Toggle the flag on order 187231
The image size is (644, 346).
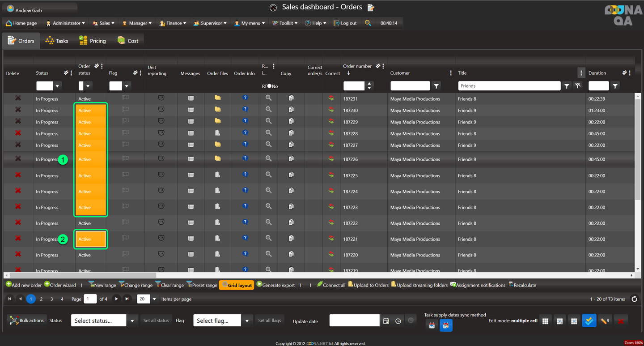tap(126, 98)
